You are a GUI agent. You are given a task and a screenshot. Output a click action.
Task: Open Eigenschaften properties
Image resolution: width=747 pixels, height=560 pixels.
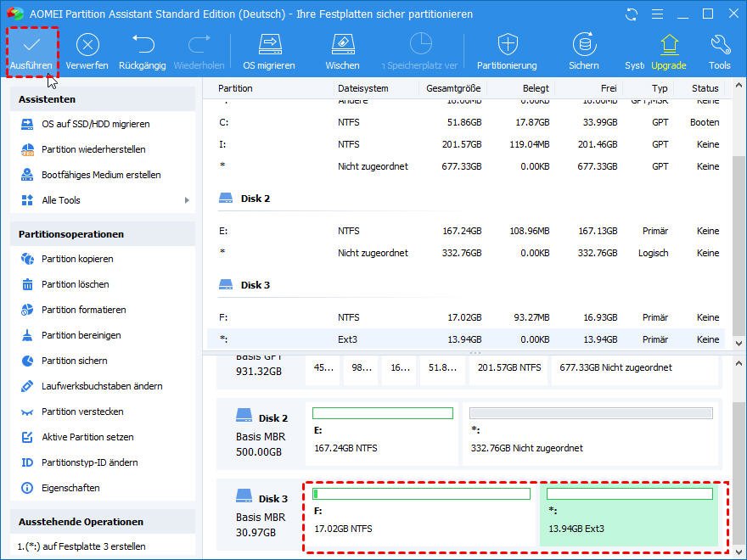(70, 488)
